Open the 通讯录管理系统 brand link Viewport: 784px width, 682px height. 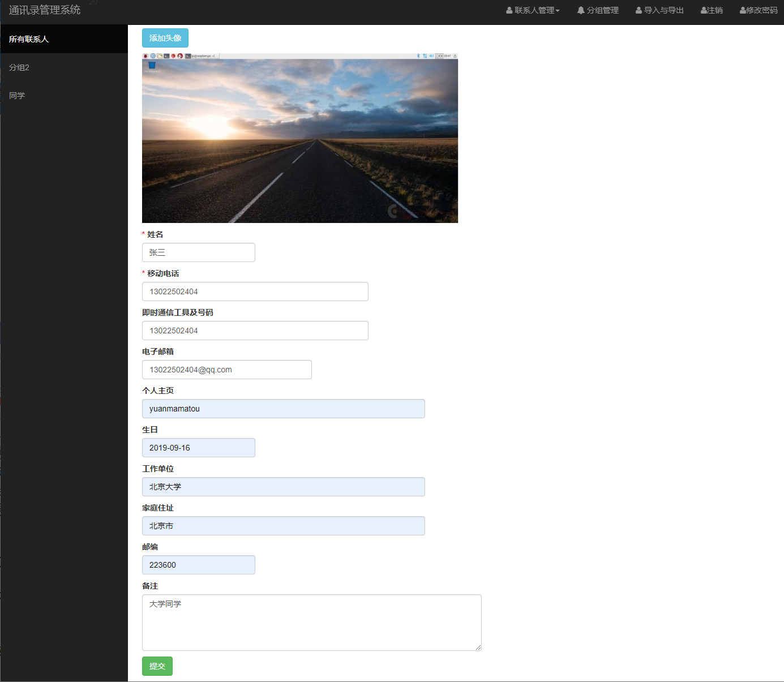pyautogui.click(x=45, y=10)
